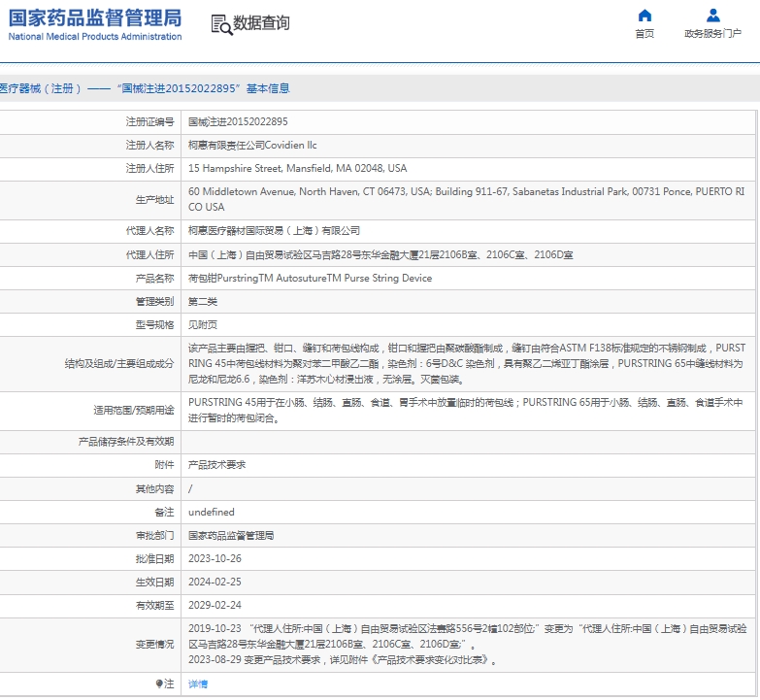This screenshot has width=760, height=700.
Task: Click the 注册证编号 label cell
Action: [x=149, y=121]
